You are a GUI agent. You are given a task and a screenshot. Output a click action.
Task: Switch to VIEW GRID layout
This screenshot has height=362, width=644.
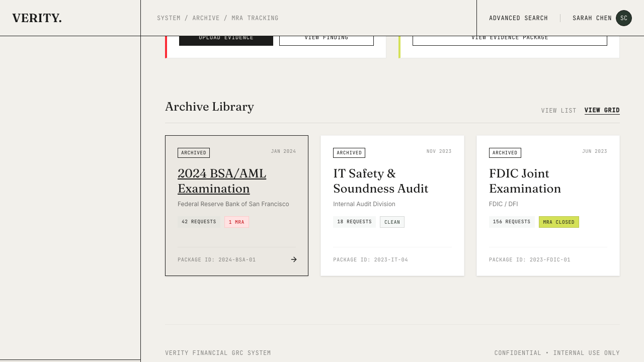click(602, 111)
